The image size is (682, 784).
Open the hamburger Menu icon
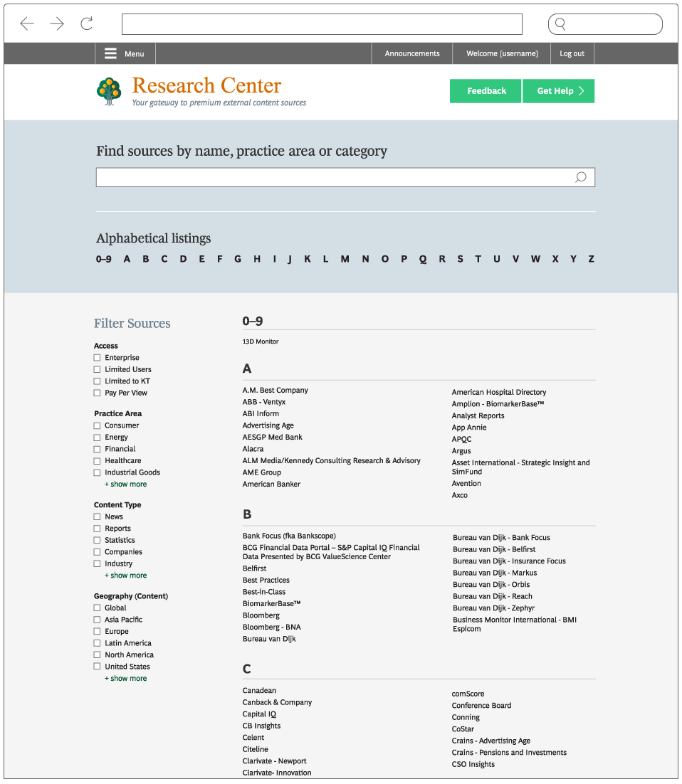pyautogui.click(x=110, y=53)
